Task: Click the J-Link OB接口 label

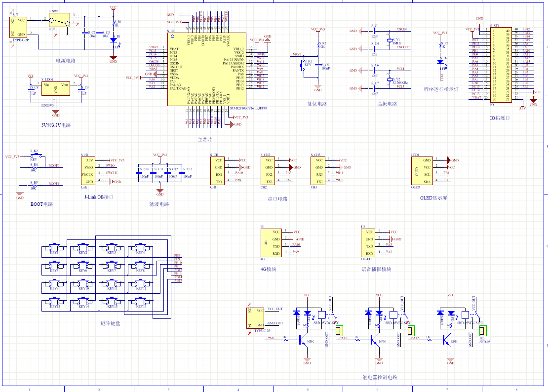Action: coord(99,197)
